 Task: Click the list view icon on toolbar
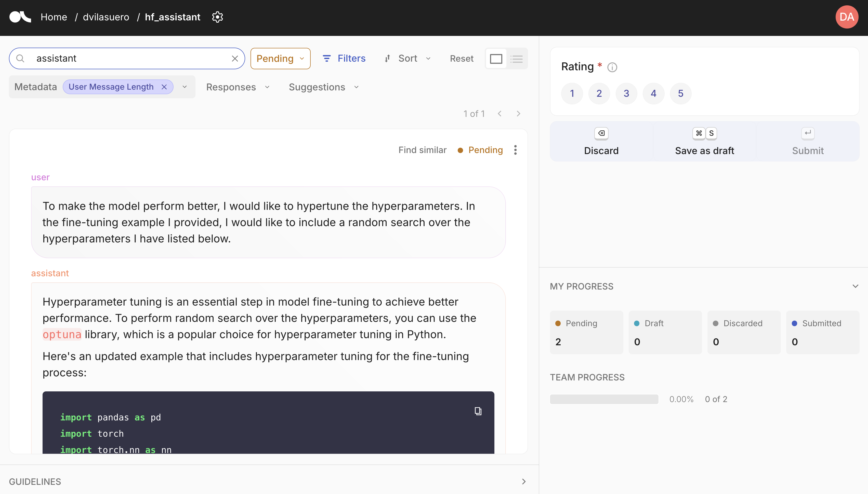[x=516, y=58]
